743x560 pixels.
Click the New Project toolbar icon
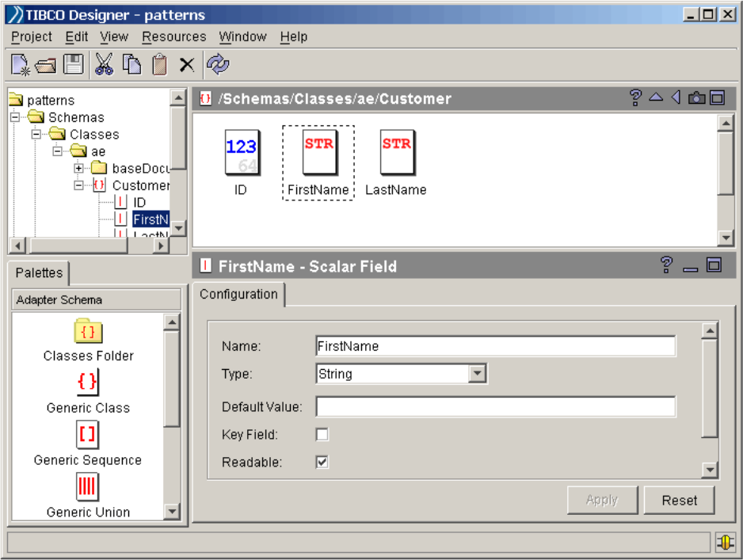[21, 64]
